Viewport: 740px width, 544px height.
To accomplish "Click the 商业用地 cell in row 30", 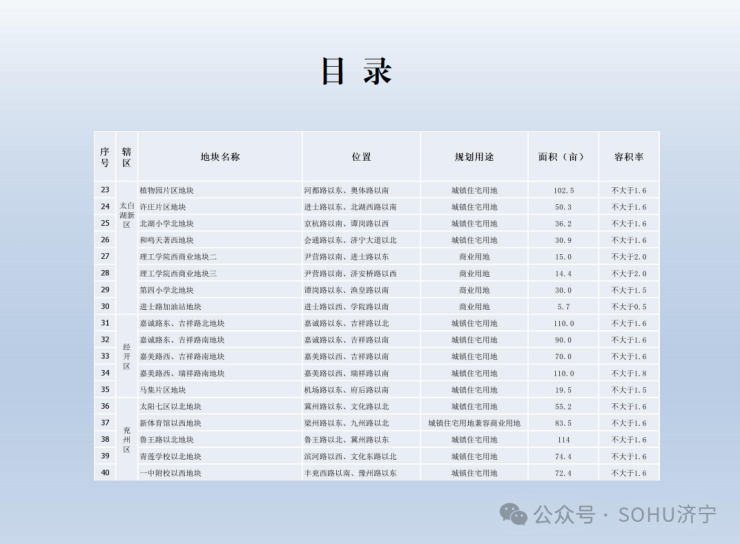I will click(x=474, y=307).
